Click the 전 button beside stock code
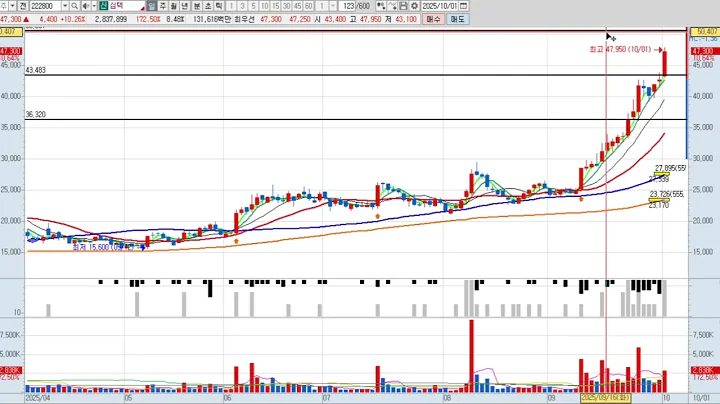 [x=22, y=6]
